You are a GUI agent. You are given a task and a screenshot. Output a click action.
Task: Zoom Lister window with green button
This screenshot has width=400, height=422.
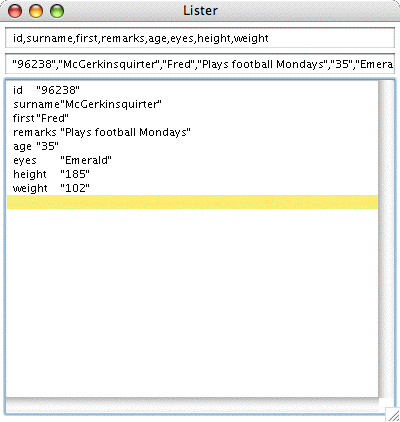coord(57,11)
